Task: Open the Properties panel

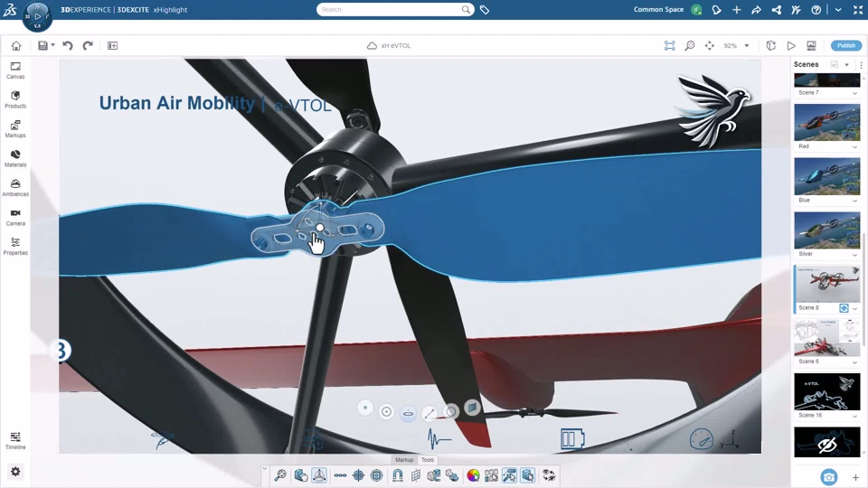Action: (15, 246)
